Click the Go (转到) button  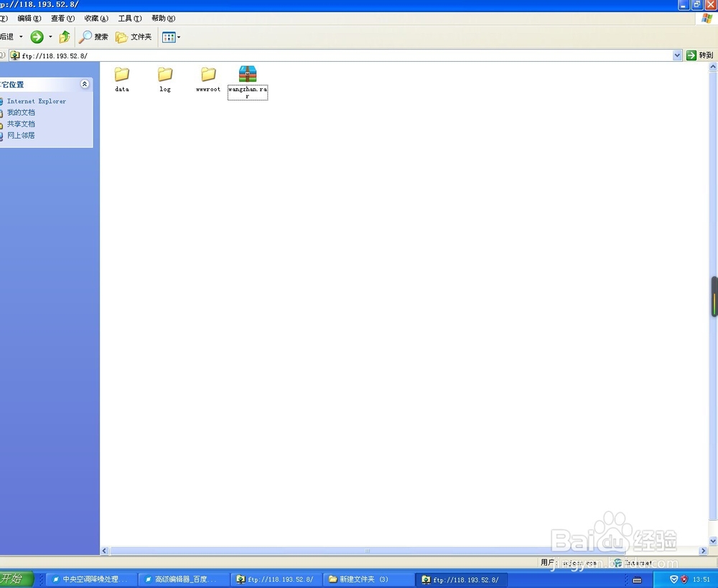pyautogui.click(x=699, y=55)
